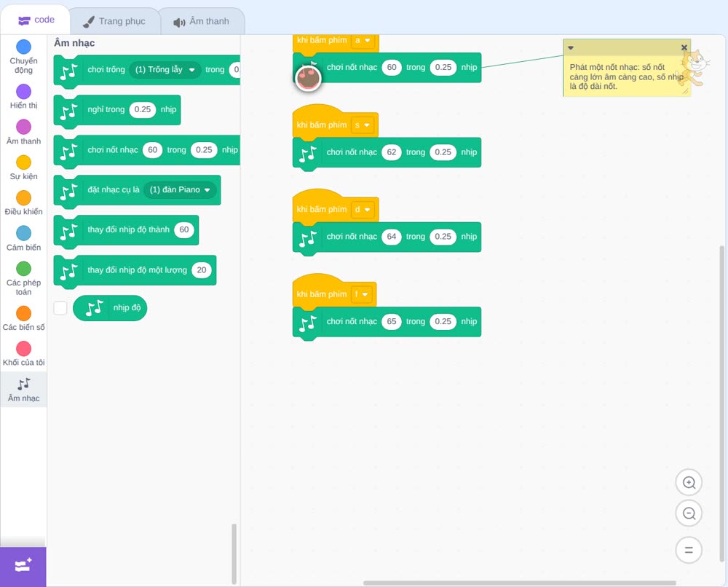This screenshot has height=587, width=728.
Task: Select the Các biến số category
Action: pyautogui.click(x=23, y=318)
